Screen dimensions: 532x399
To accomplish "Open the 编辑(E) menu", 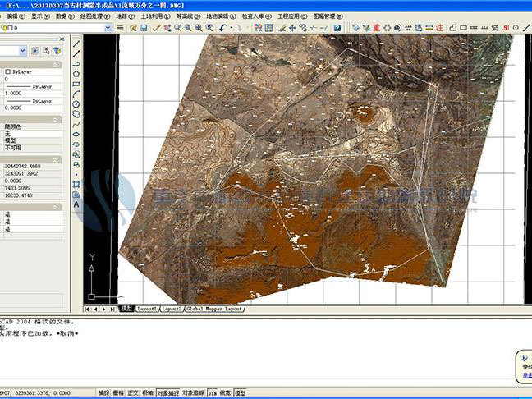I will pos(16,16).
